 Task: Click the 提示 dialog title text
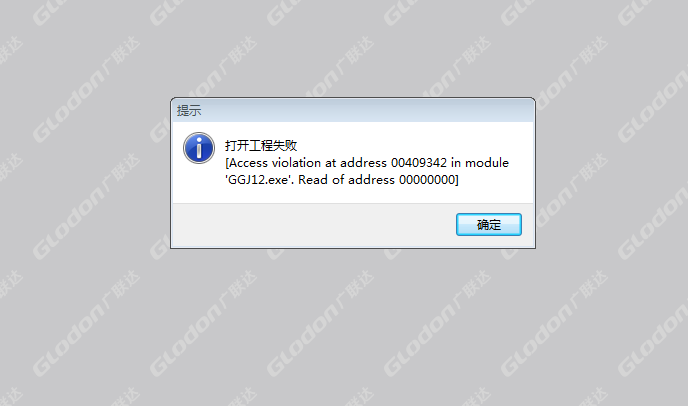coord(189,111)
